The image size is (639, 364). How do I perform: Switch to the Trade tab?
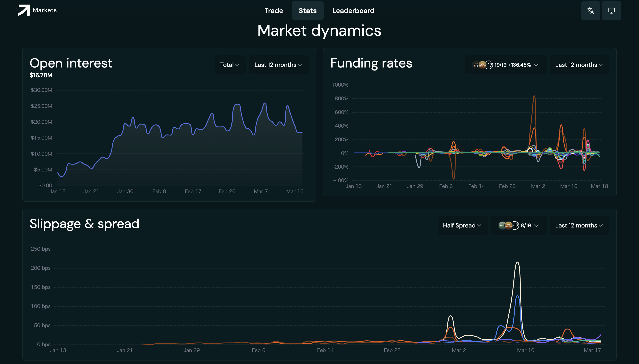(x=274, y=11)
